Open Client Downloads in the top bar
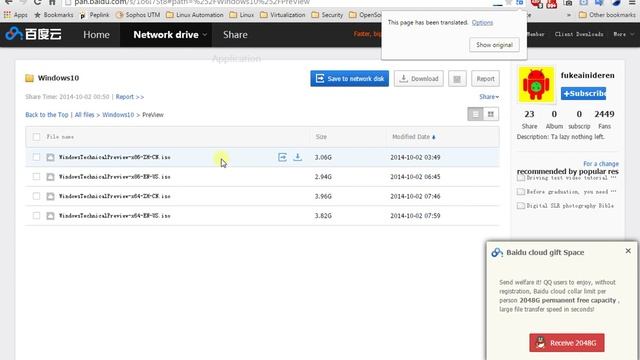640x360 pixels. tap(579, 34)
